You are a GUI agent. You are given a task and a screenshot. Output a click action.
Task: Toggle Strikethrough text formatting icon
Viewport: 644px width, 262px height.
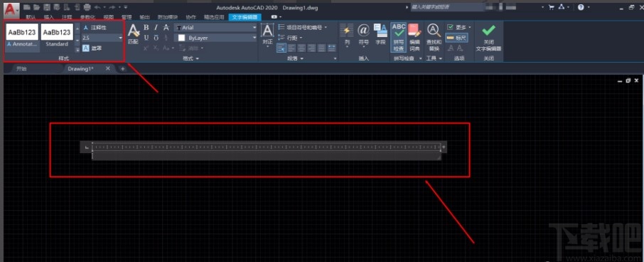(166, 28)
